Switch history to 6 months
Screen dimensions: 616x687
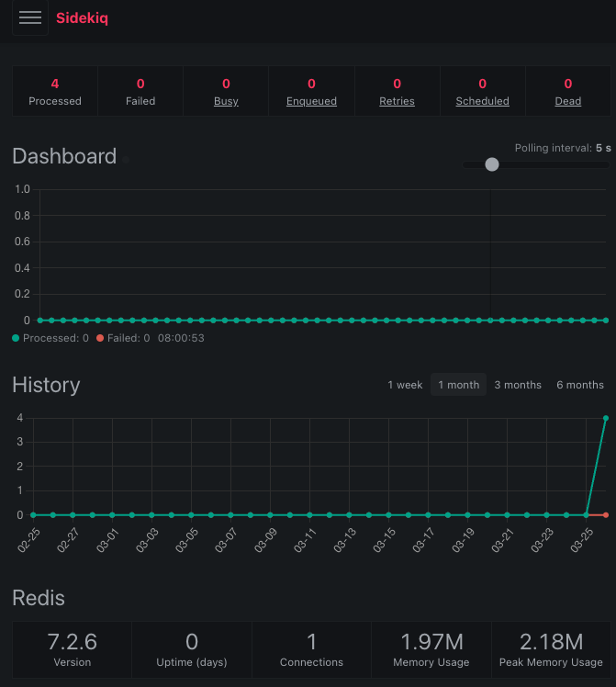coord(580,385)
